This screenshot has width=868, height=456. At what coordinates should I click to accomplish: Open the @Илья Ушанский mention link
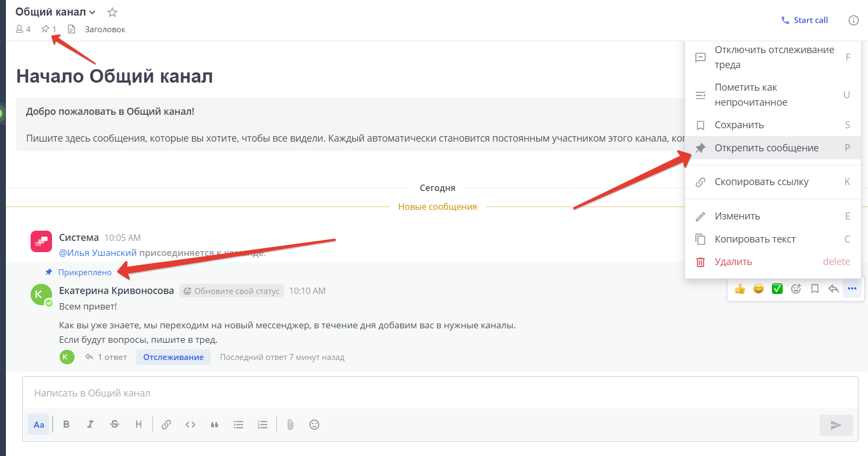tap(98, 253)
